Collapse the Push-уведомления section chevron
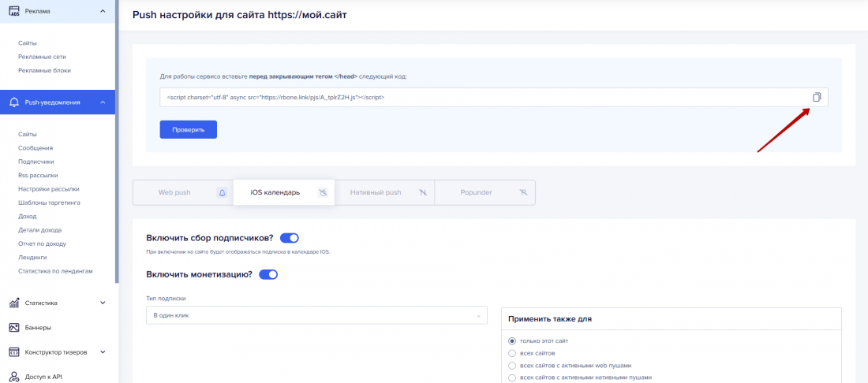Image resolution: width=868 pixels, height=383 pixels. pyautogui.click(x=103, y=102)
